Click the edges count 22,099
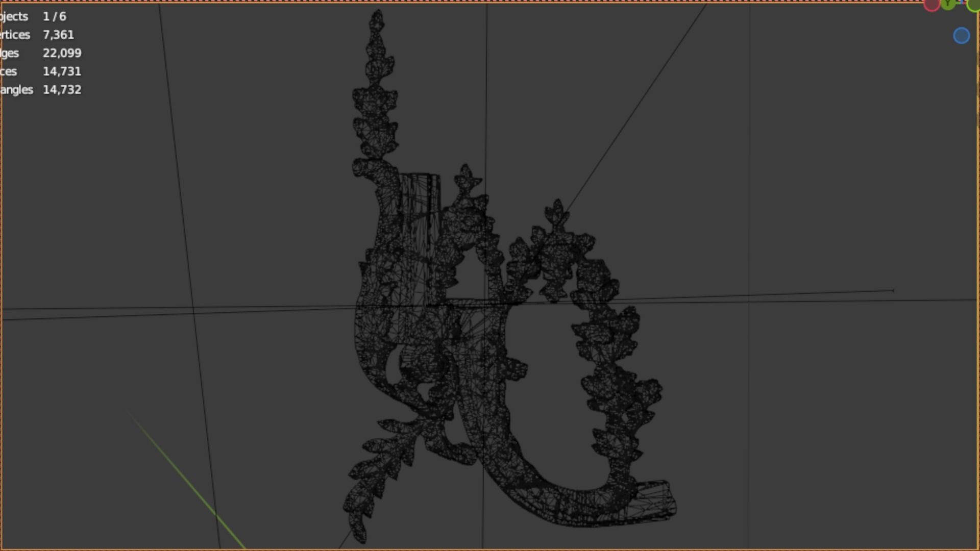 click(x=62, y=53)
